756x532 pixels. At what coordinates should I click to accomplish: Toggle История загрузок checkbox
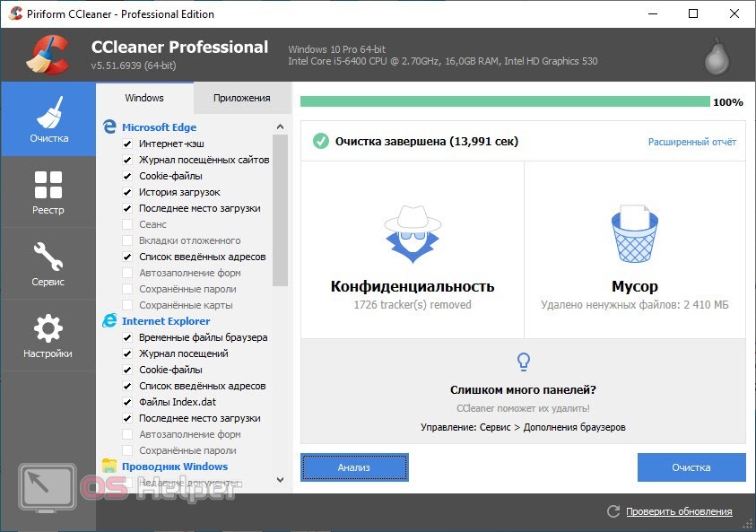[127, 192]
